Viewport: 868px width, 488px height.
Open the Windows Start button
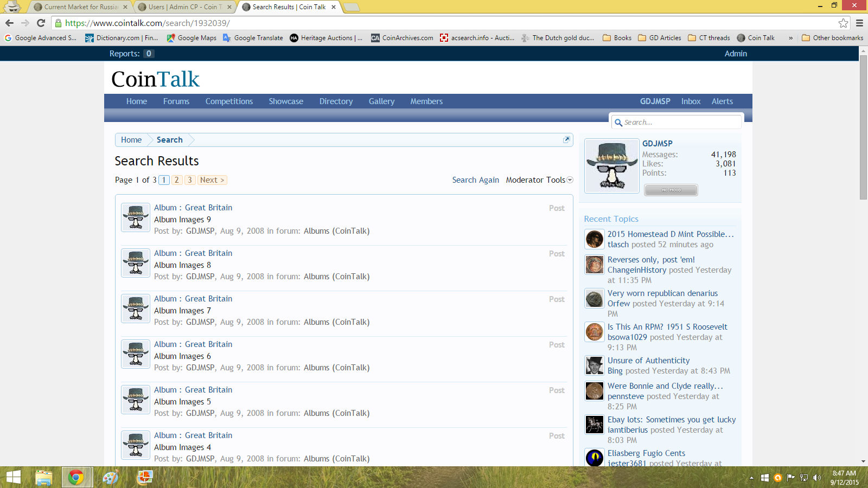(14, 477)
